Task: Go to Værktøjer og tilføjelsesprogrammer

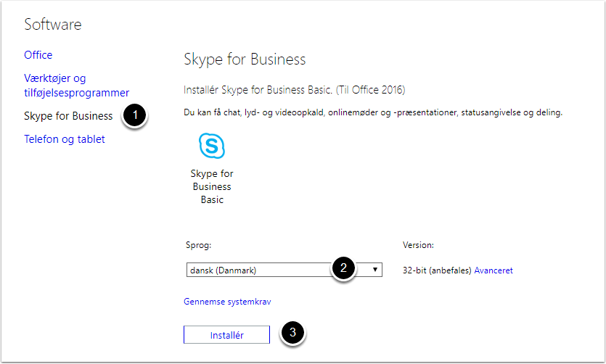Action: coord(76,86)
